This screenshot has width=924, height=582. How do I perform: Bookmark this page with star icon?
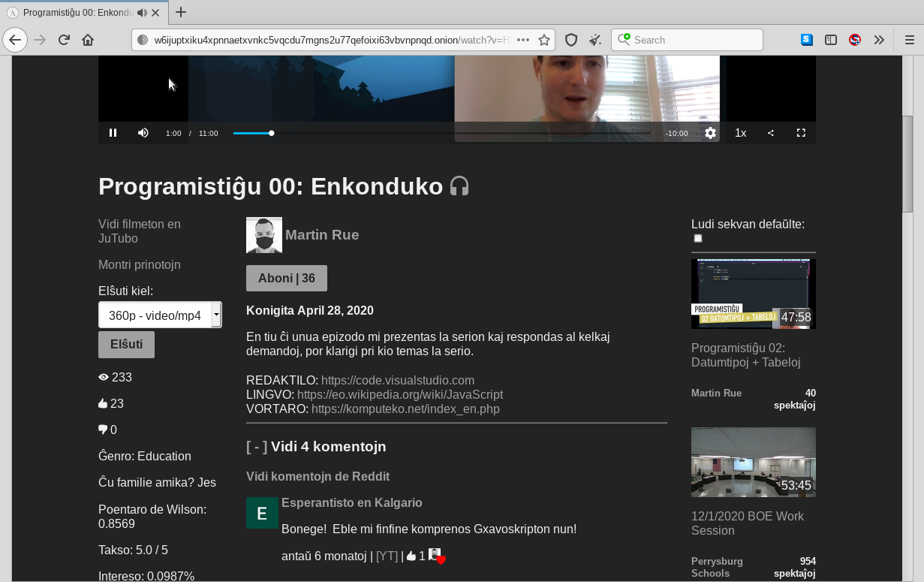pos(544,40)
